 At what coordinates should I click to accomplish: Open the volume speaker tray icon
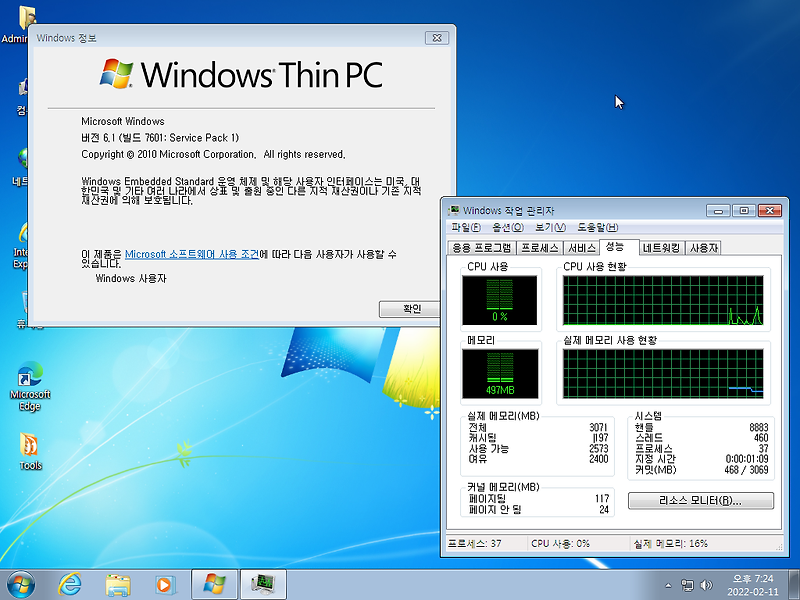click(706, 585)
